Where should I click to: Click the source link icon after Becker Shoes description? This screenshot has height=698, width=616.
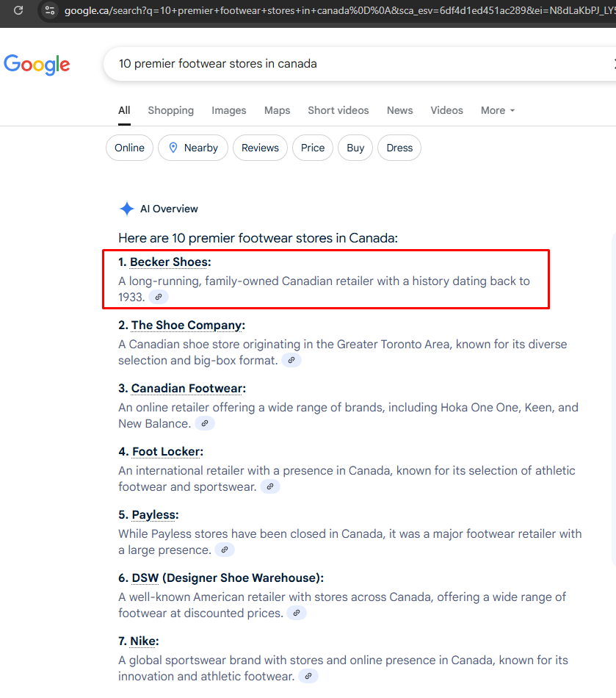point(159,297)
